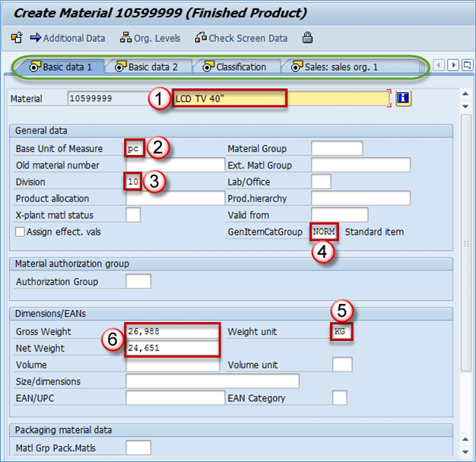Click the Weight unit field showing KG
The width and height of the screenshot is (476, 462).
coord(342,331)
